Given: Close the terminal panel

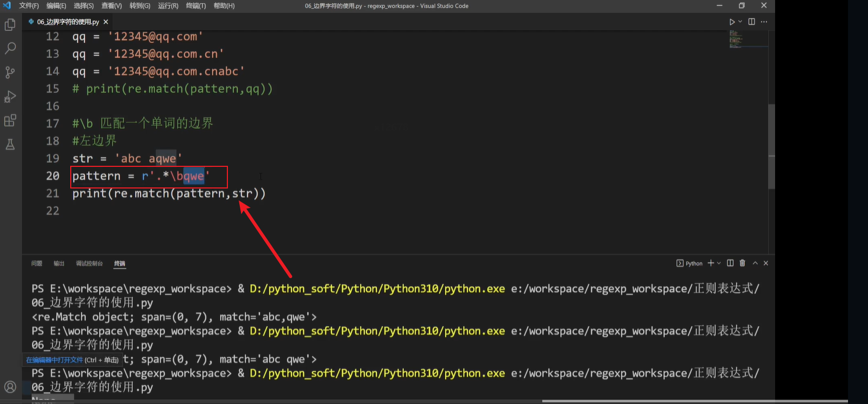Looking at the screenshot, I should pos(766,263).
